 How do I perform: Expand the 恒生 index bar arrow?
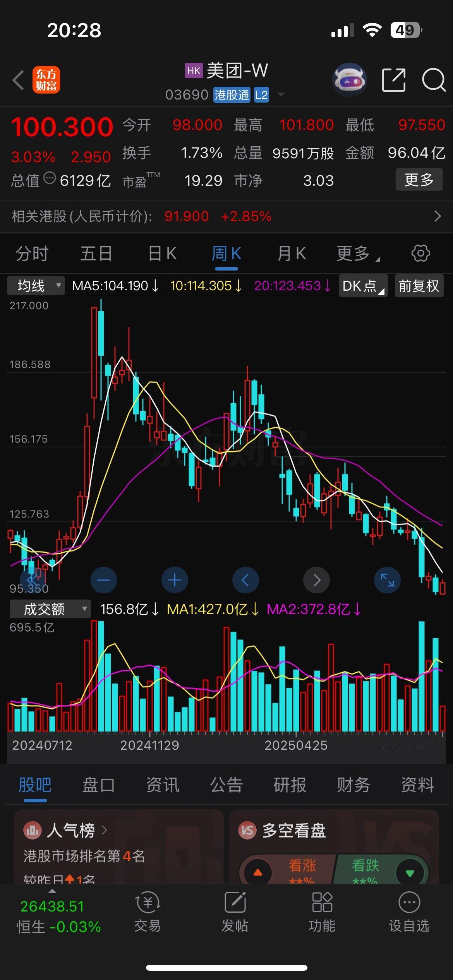[52, 891]
